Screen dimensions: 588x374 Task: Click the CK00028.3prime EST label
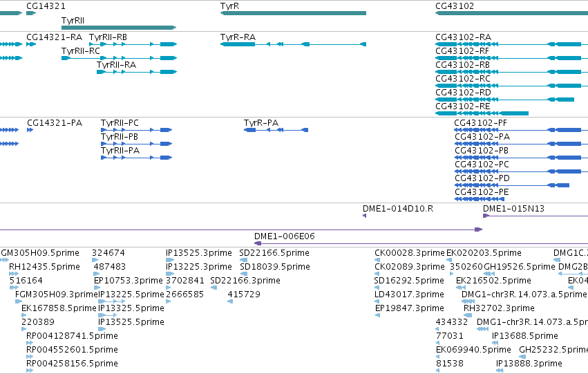(410, 253)
